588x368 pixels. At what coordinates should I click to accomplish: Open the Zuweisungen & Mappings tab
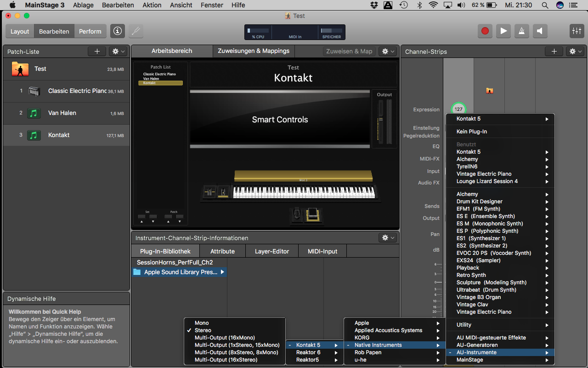254,51
